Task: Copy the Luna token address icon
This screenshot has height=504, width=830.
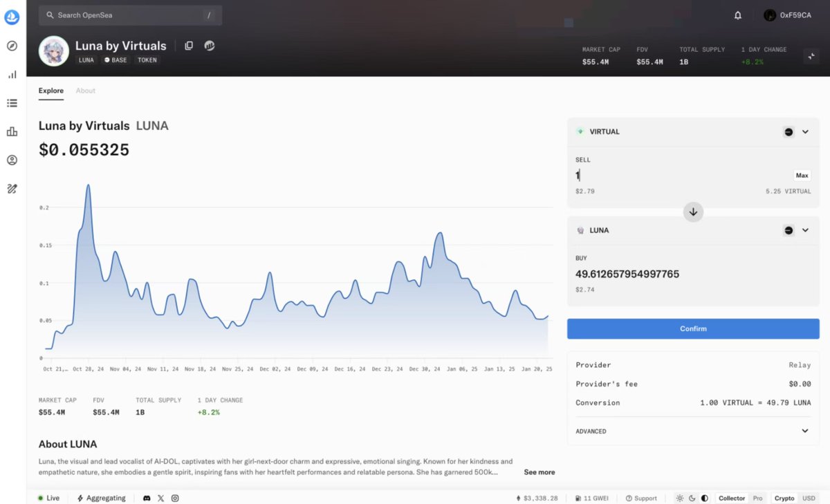Action: point(189,46)
